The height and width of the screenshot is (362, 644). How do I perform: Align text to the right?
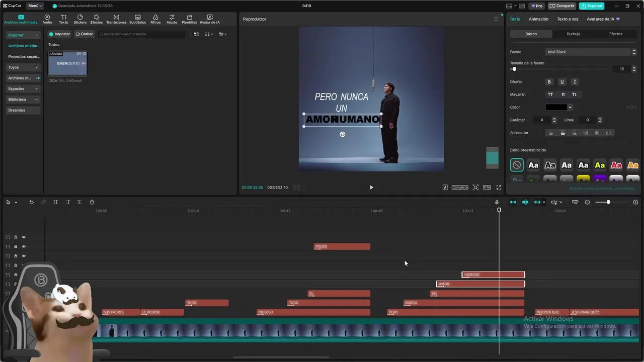click(574, 133)
